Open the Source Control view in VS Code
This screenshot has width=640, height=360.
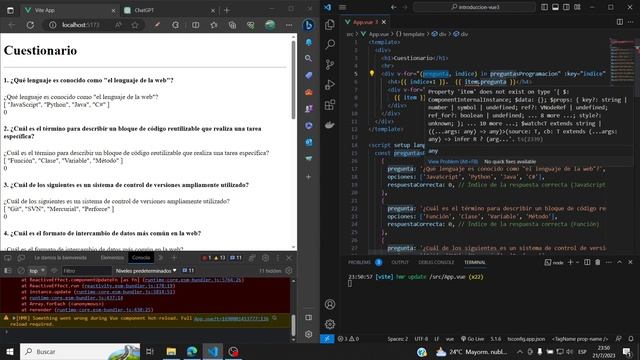(x=330, y=64)
